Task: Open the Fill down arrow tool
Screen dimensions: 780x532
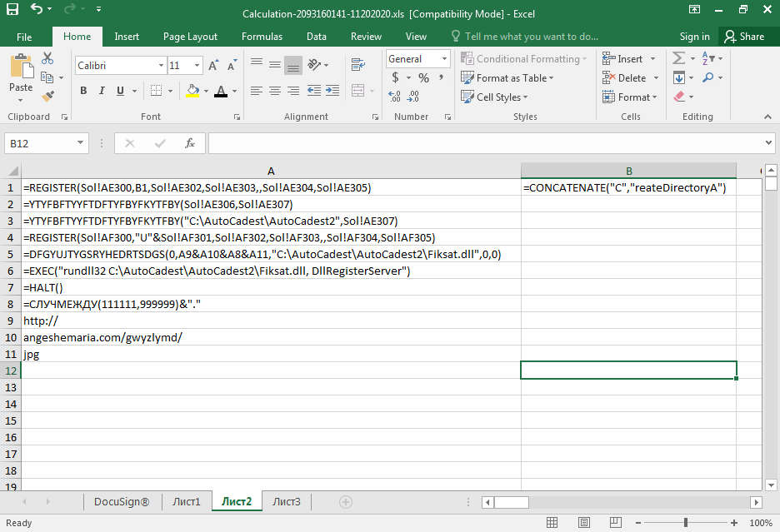Action: [679, 77]
